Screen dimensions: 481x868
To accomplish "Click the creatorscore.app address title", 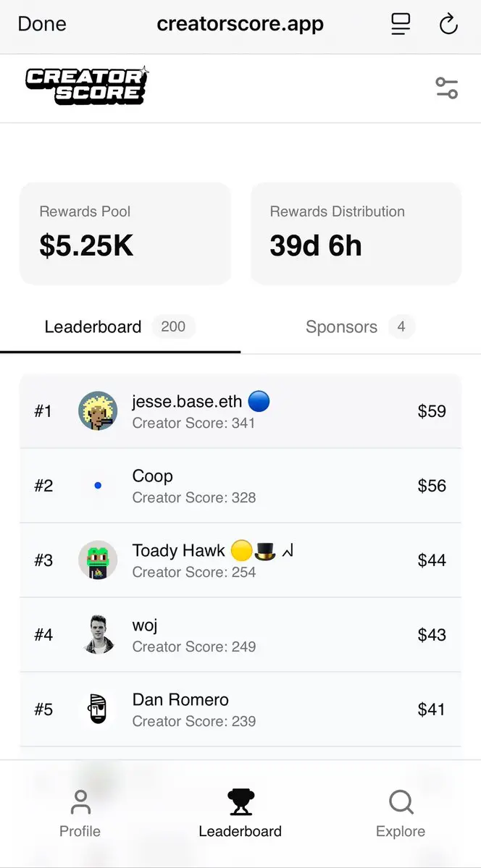I will click(x=240, y=24).
